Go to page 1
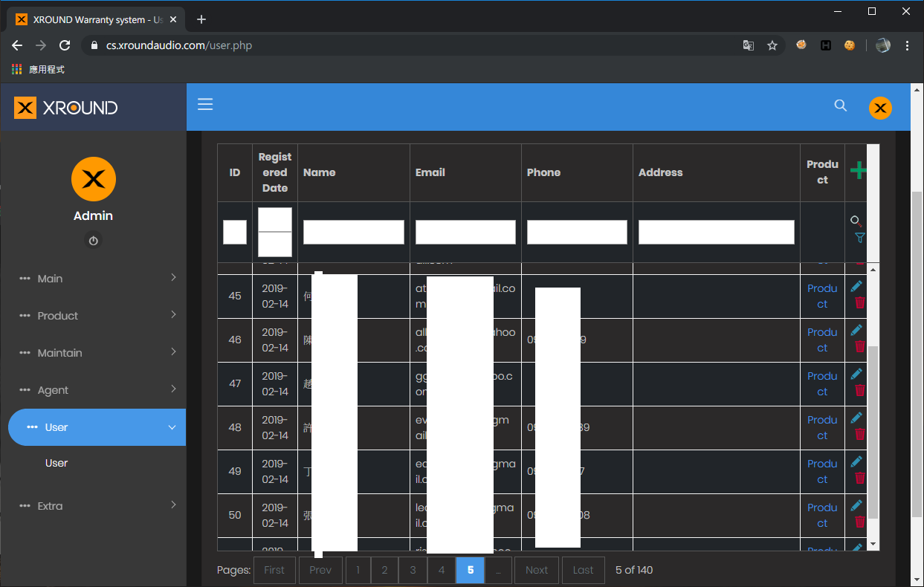Screen dimensions: 924x587 [x=358, y=570]
